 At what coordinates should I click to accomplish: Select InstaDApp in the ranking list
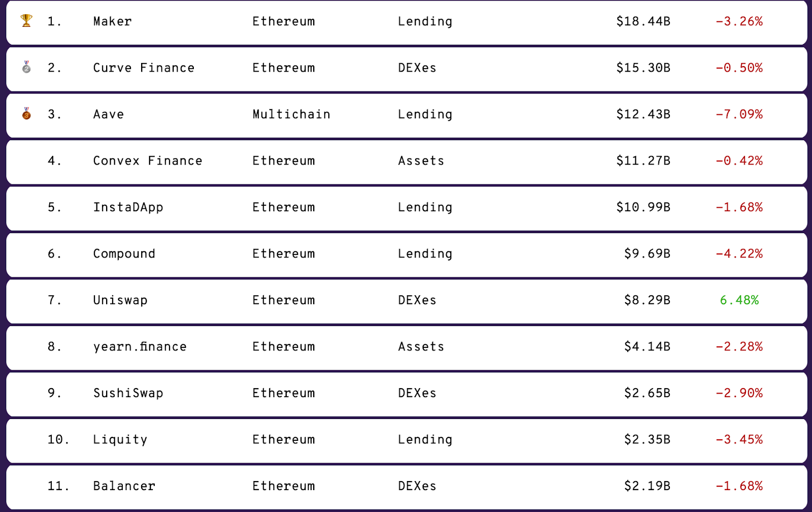pos(128,207)
